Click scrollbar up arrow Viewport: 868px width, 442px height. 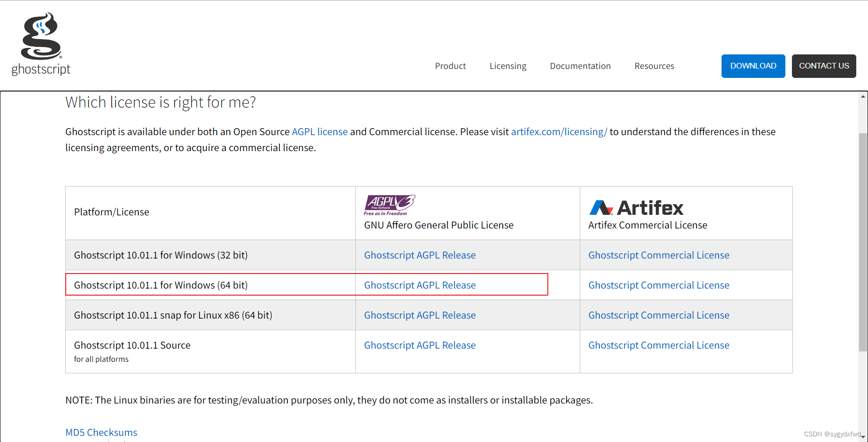863,97
